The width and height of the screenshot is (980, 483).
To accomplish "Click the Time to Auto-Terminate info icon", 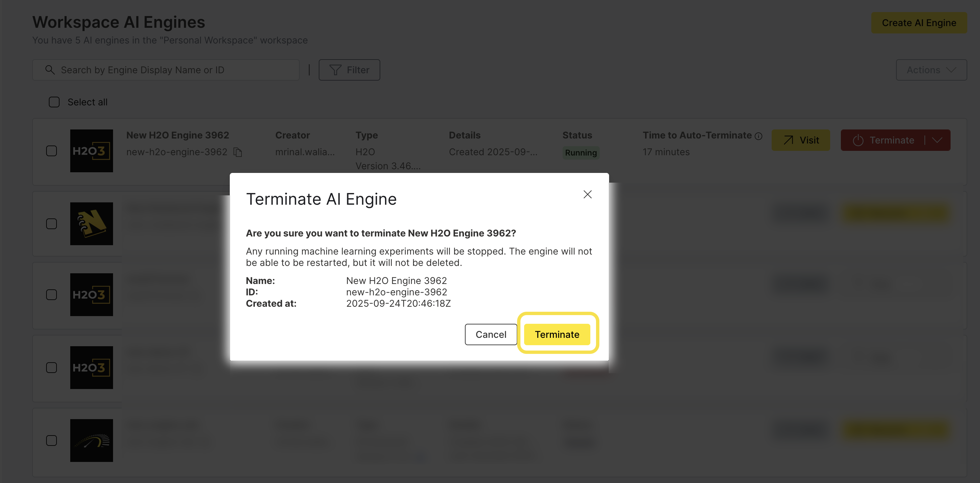I will (x=759, y=136).
